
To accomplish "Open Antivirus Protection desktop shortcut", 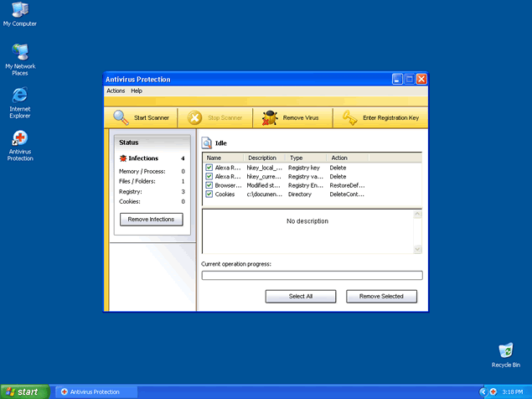I will point(19,137).
